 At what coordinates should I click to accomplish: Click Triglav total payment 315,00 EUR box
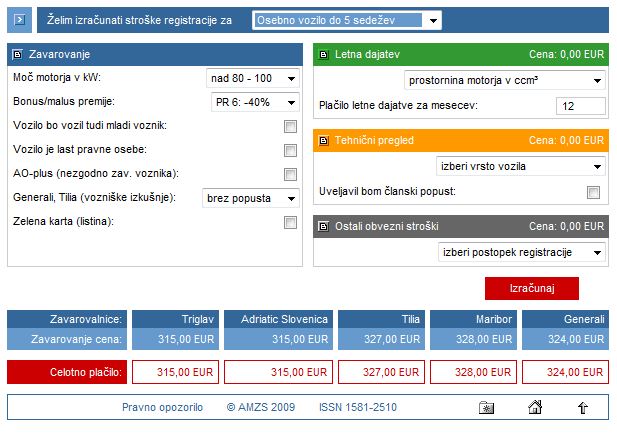[x=175, y=372]
